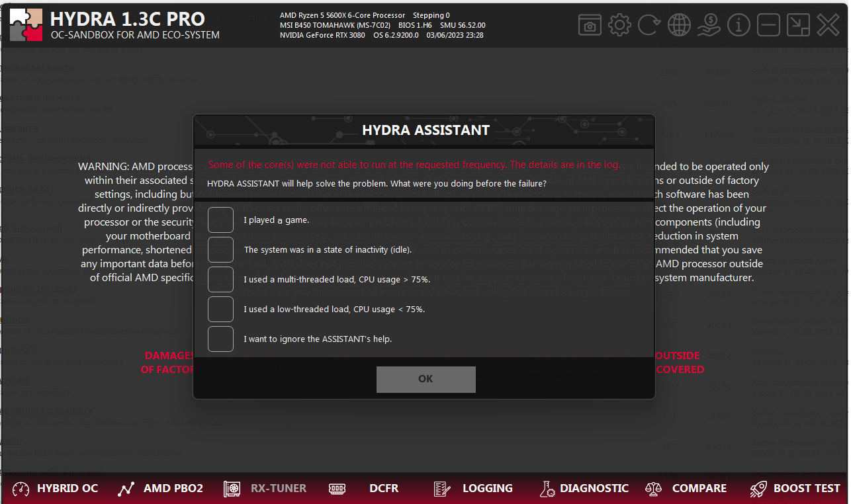Tick the multi-threaded load > 75% checkbox

[220, 279]
